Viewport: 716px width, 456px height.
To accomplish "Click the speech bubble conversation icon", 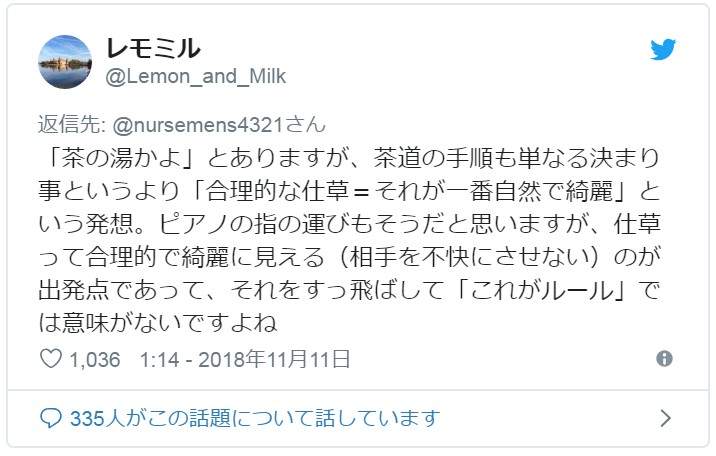I will 49,416.
